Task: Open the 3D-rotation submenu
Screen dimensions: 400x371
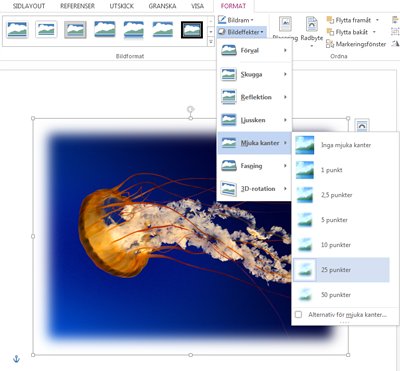Action: (254, 189)
